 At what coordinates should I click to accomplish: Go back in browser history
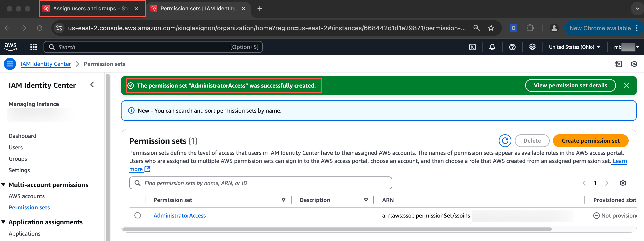point(7,28)
